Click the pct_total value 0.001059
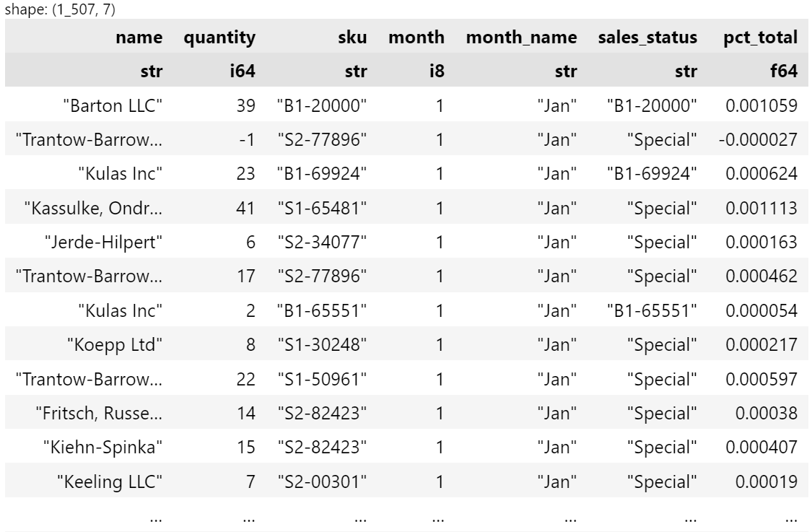812x532 pixels. [x=761, y=106]
